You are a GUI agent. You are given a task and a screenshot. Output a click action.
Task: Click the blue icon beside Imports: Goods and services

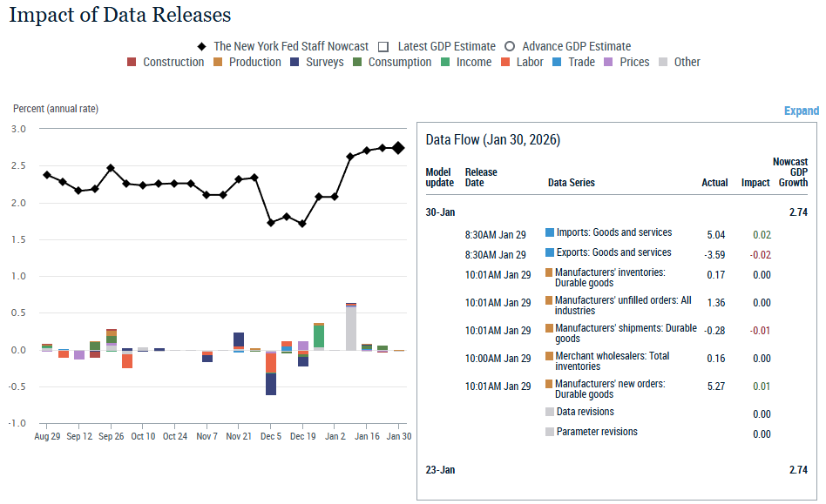coord(550,232)
